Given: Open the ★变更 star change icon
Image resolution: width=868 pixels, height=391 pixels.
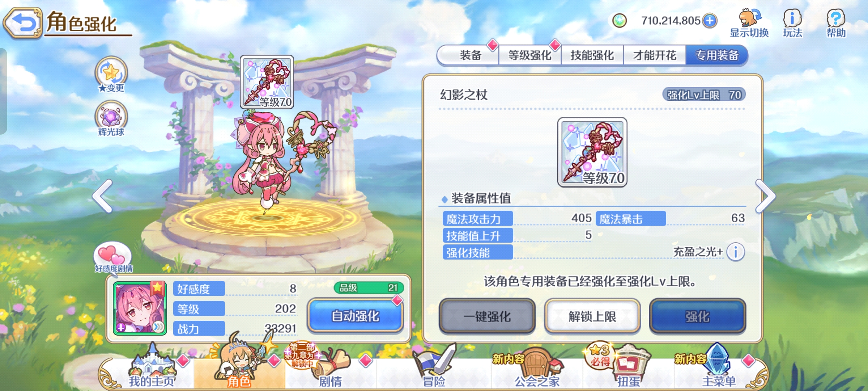Looking at the screenshot, I should point(111,74).
